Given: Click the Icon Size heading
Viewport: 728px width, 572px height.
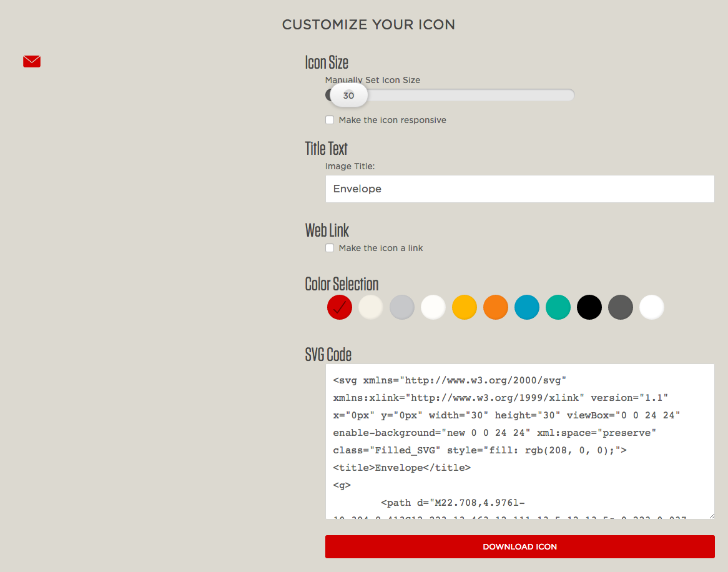Looking at the screenshot, I should [327, 62].
